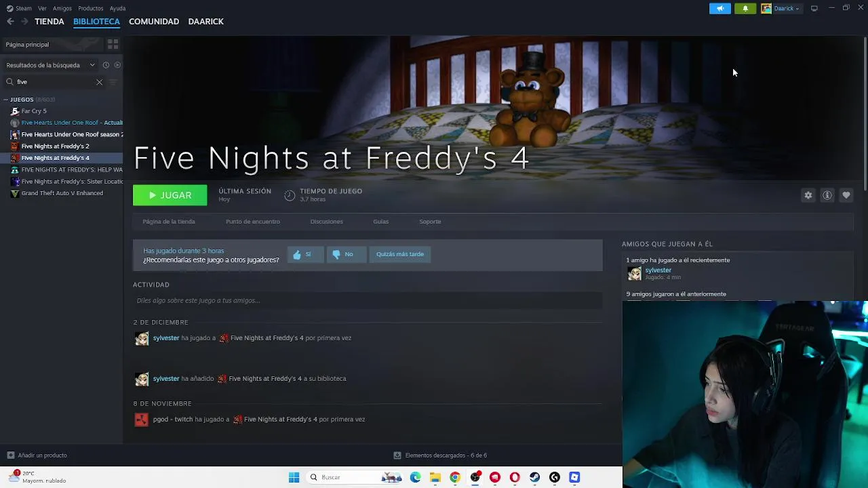Open Soporte tab
The width and height of the screenshot is (868, 488).
(430, 222)
